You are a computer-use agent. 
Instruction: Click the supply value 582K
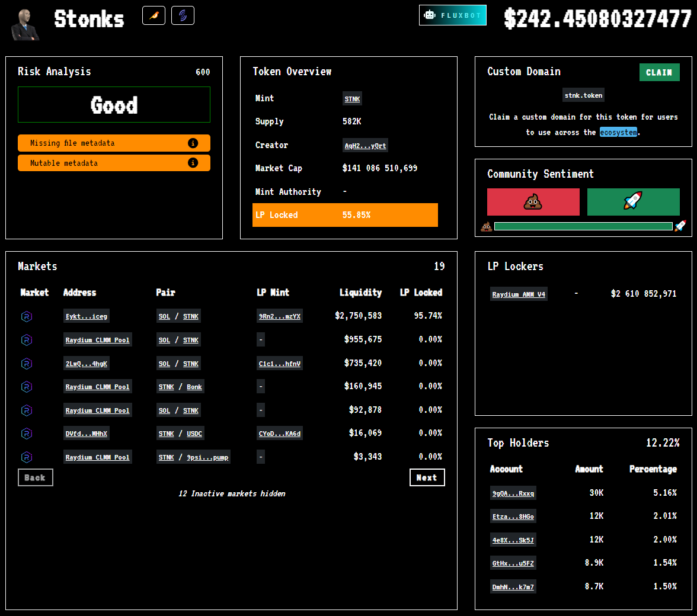click(351, 121)
